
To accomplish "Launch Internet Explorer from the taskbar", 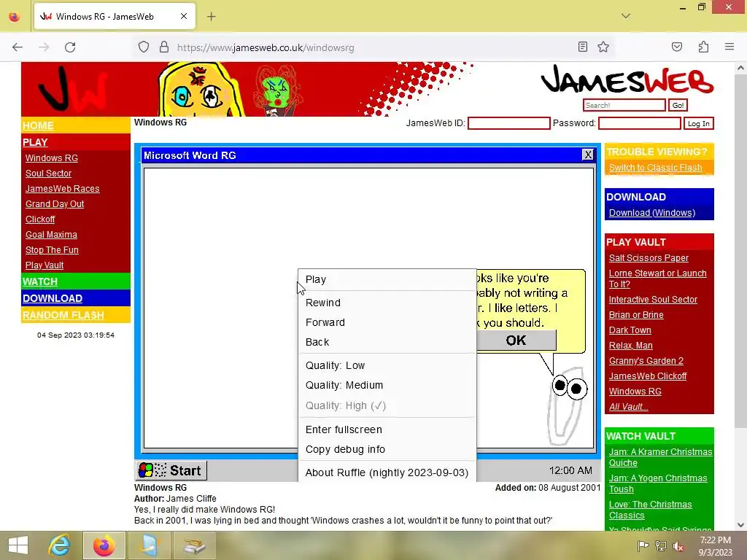I will (x=60, y=545).
